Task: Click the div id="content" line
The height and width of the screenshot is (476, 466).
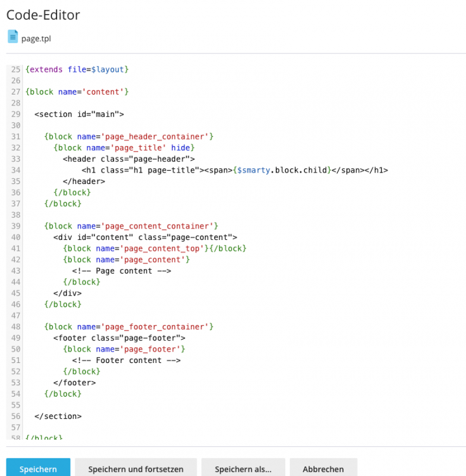Action: click(x=145, y=237)
